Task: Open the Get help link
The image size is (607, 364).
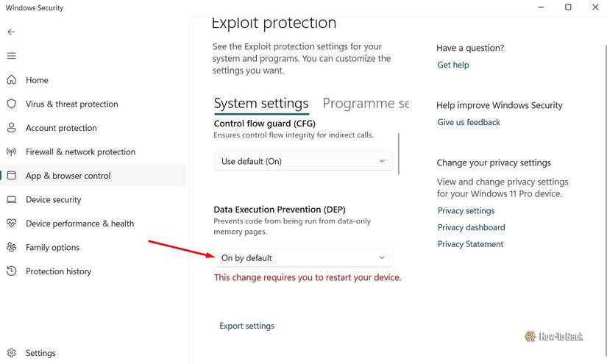Action: pos(453,65)
